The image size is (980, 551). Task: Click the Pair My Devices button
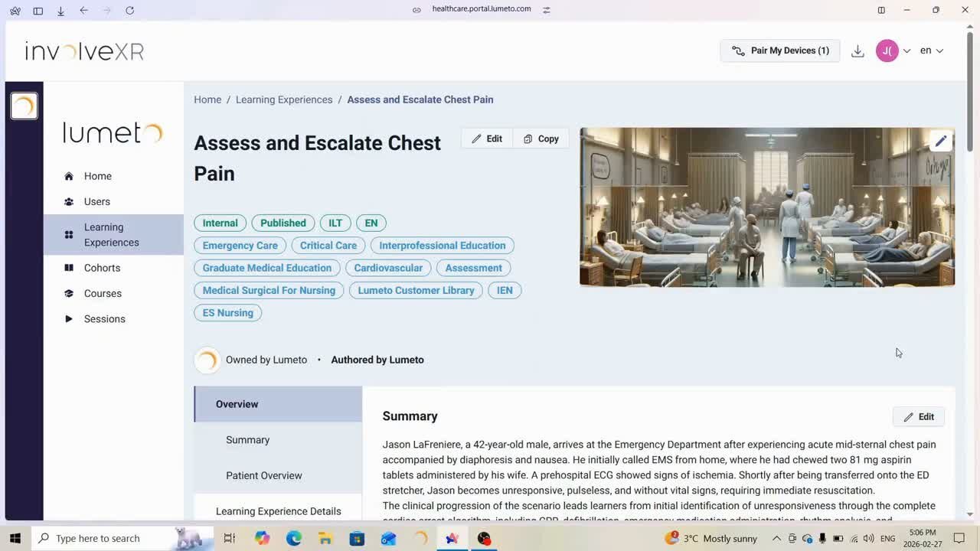click(780, 51)
